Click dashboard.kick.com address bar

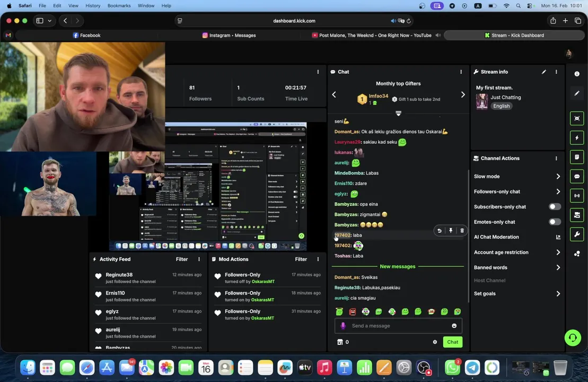[294, 21]
